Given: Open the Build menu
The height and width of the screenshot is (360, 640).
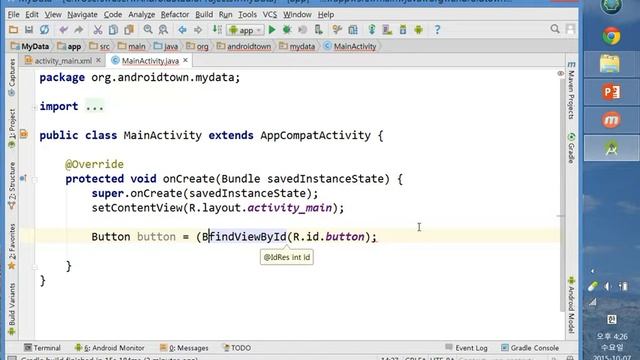Looking at the screenshot, I should click(x=204, y=15).
